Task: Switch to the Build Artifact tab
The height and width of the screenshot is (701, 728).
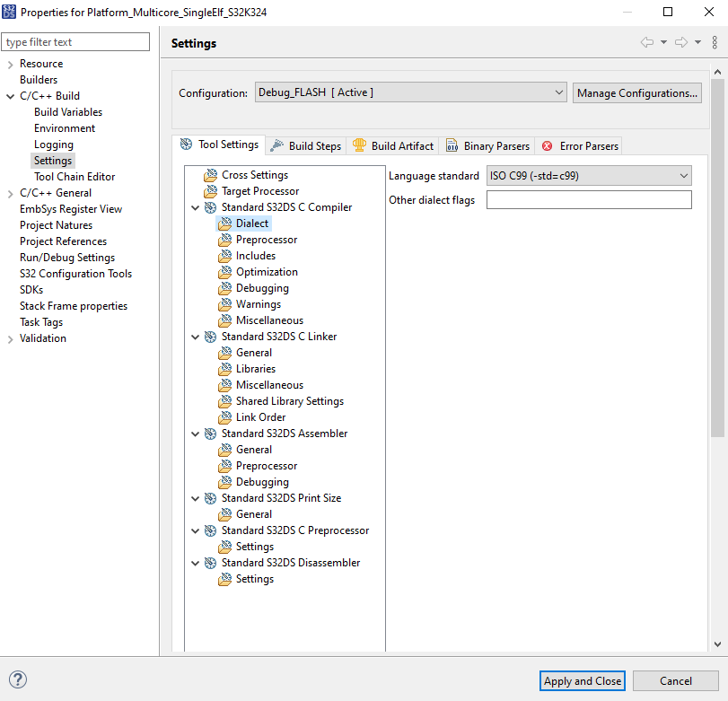Action: (x=393, y=145)
